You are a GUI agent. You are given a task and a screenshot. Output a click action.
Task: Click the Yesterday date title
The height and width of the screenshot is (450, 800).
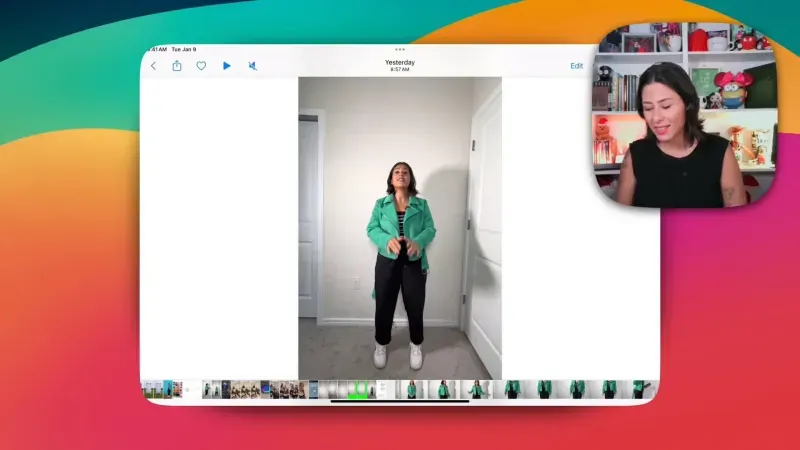(400, 63)
